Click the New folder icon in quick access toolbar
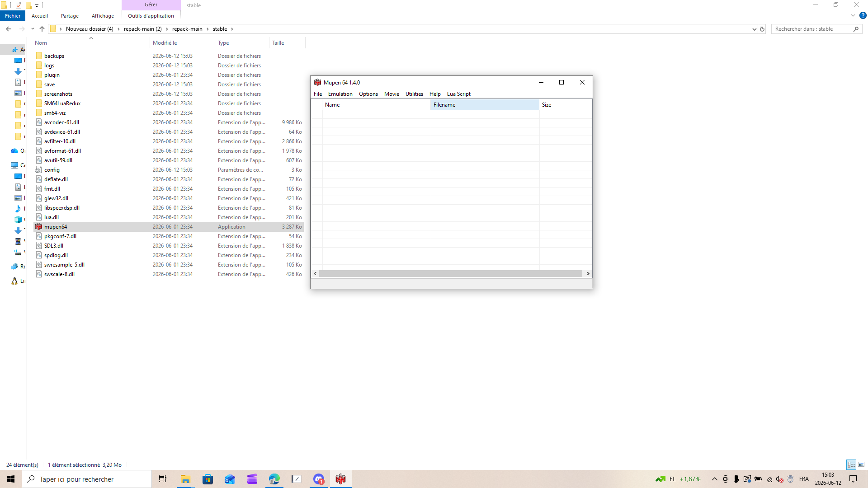 [x=28, y=5]
